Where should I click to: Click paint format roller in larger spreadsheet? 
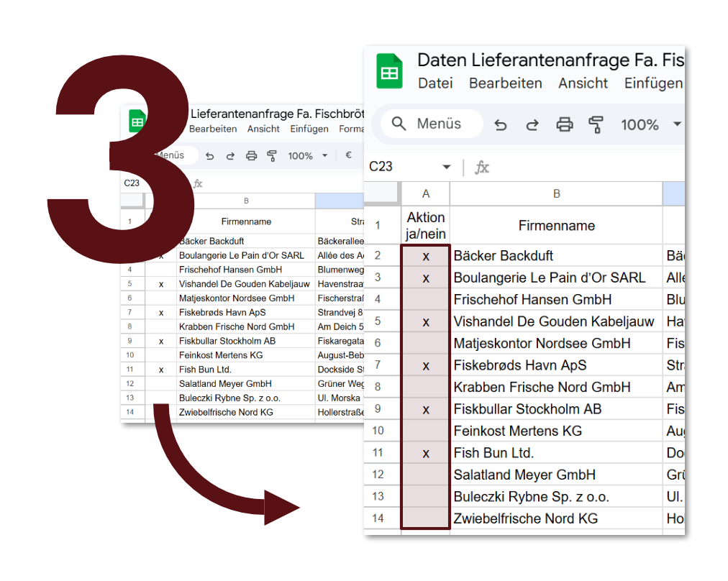pos(596,125)
